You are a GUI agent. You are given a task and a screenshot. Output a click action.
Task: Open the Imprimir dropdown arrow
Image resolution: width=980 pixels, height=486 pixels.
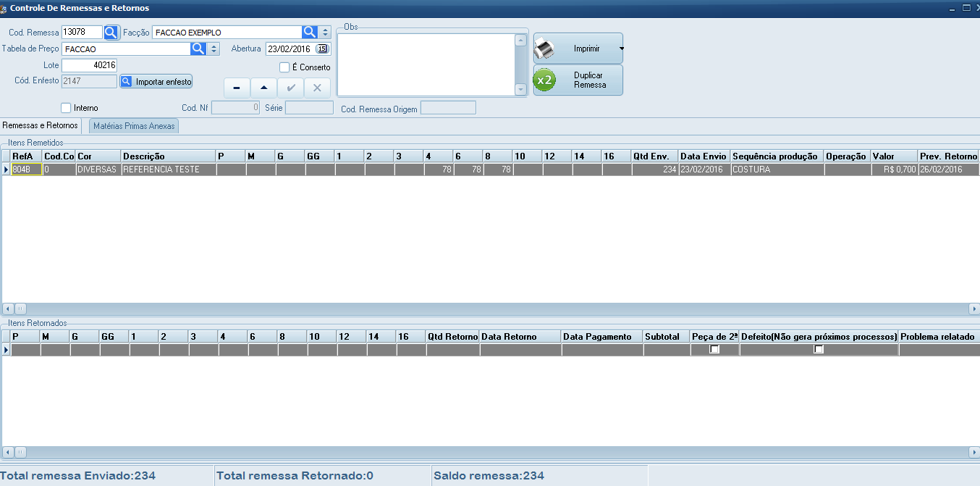click(x=620, y=49)
